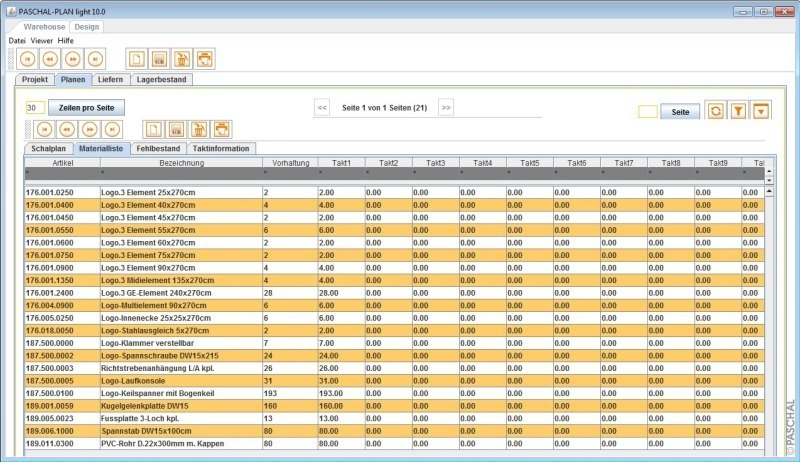Open the orange dropdown arrow icon
The width and height of the screenshot is (800, 462).
point(761,111)
